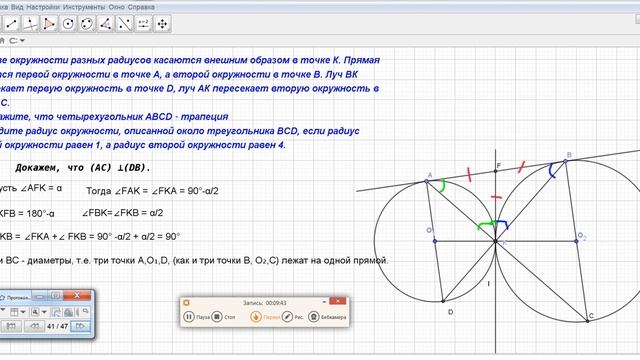Click the green angle mark at point A
The width and height of the screenshot is (640, 360).
(442, 185)
